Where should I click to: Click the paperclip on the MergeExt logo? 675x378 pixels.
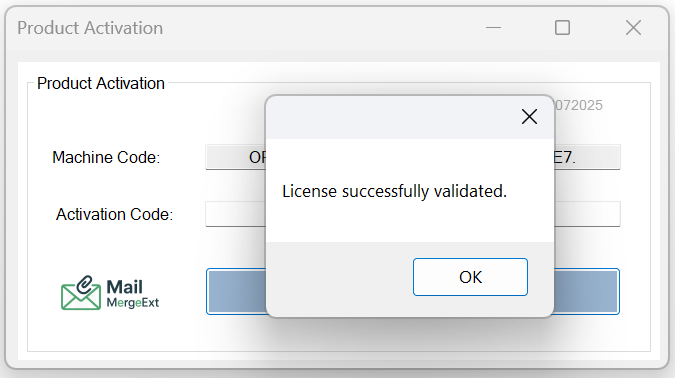[x=86, y=285]
